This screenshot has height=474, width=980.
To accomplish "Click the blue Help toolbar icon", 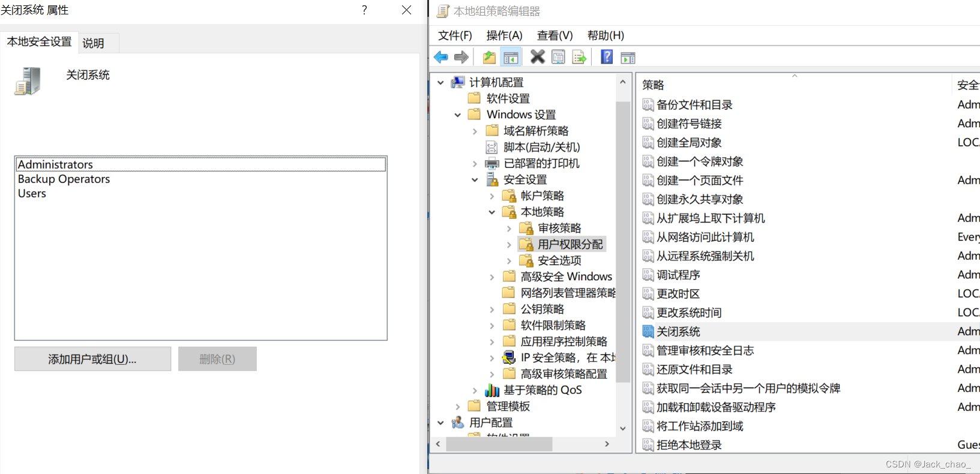I will coord(607,57).
